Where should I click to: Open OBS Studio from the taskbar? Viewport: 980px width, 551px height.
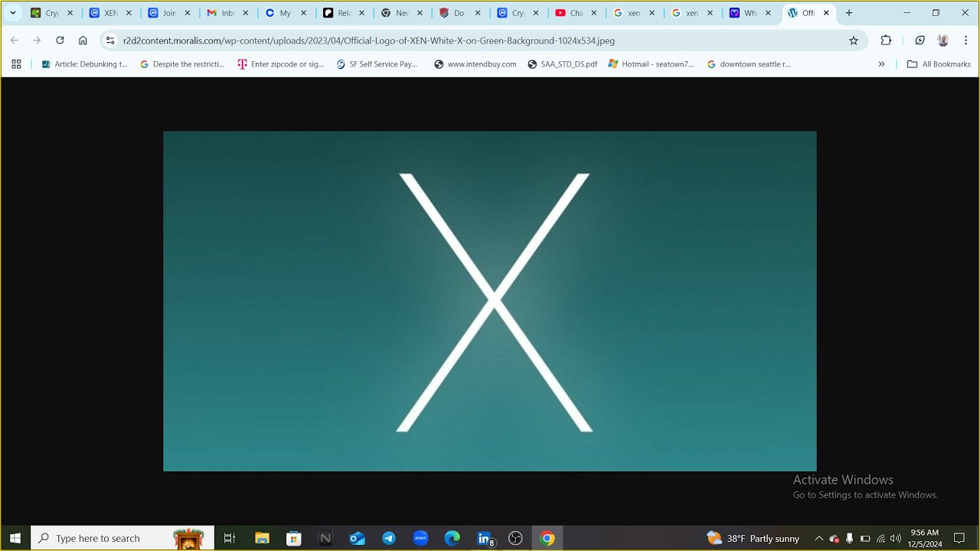pos(515,538)
